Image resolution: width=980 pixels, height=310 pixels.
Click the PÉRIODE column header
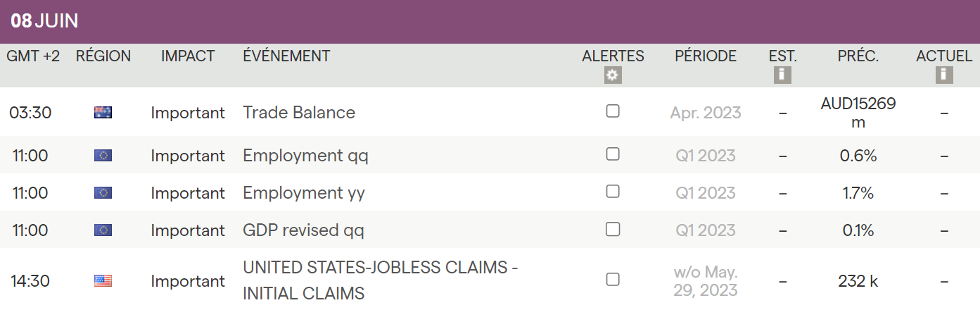click(706, 56)
